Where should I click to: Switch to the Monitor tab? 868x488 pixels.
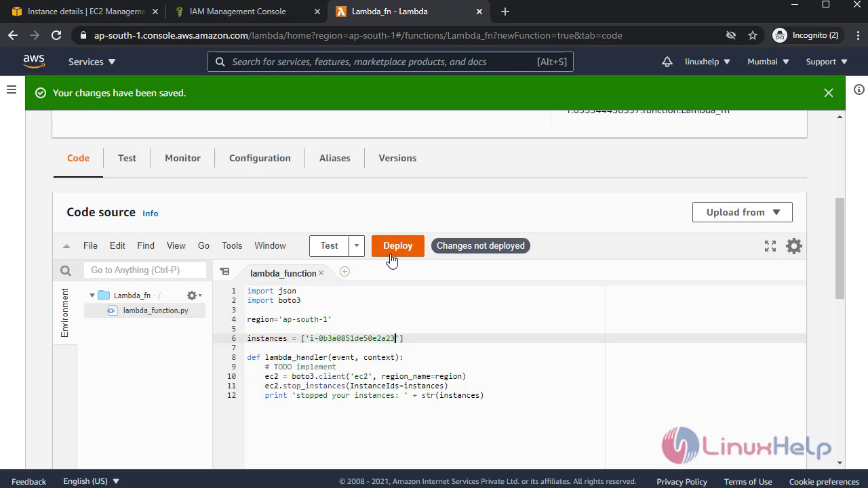click(x=182, y=158)
